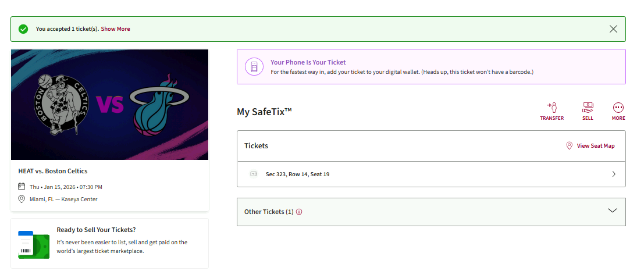
Task: Open View Seat Map link
Action: (x=595, y=146)
